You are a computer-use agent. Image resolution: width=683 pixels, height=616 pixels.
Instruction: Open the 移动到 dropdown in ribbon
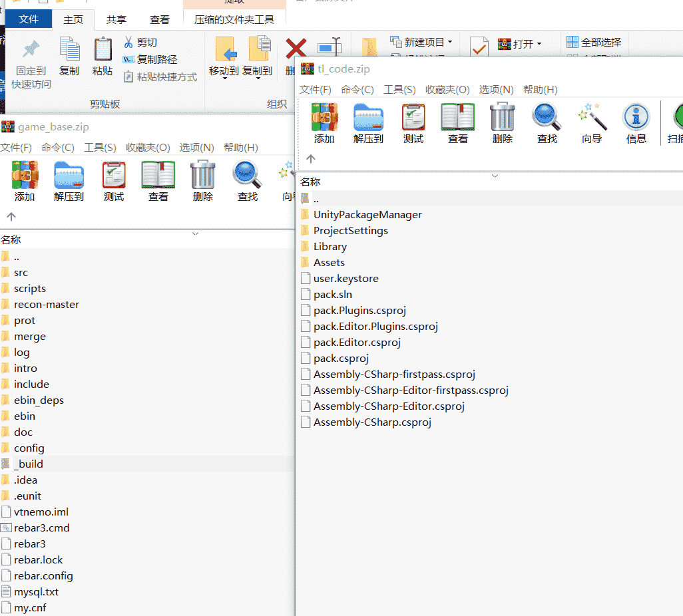point(224,78)
